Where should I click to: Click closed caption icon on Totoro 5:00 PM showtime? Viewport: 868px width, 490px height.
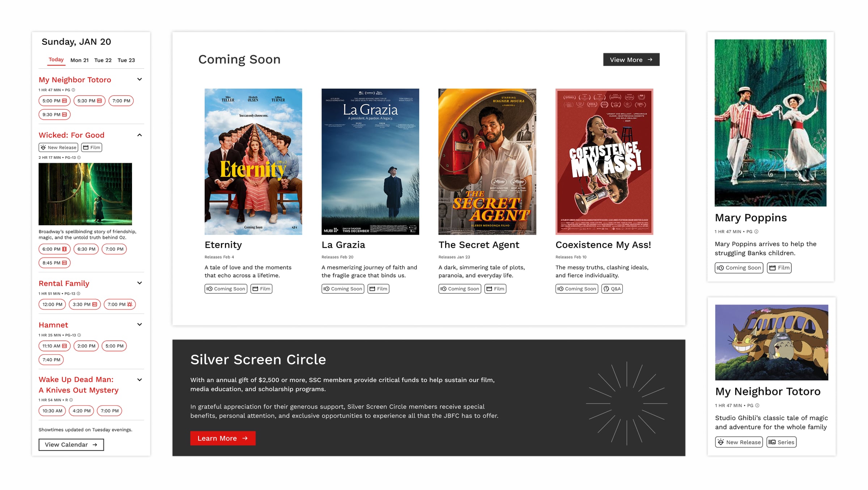[x=64, y=101]
